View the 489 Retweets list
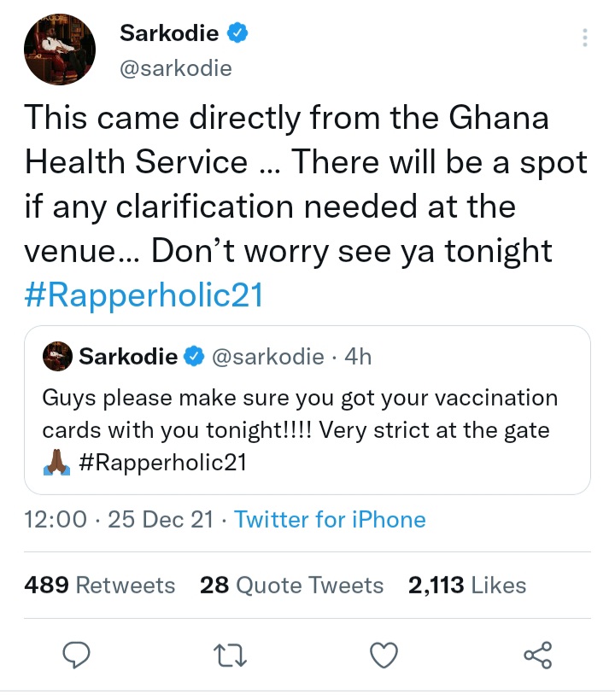 [x=100, y=585]
